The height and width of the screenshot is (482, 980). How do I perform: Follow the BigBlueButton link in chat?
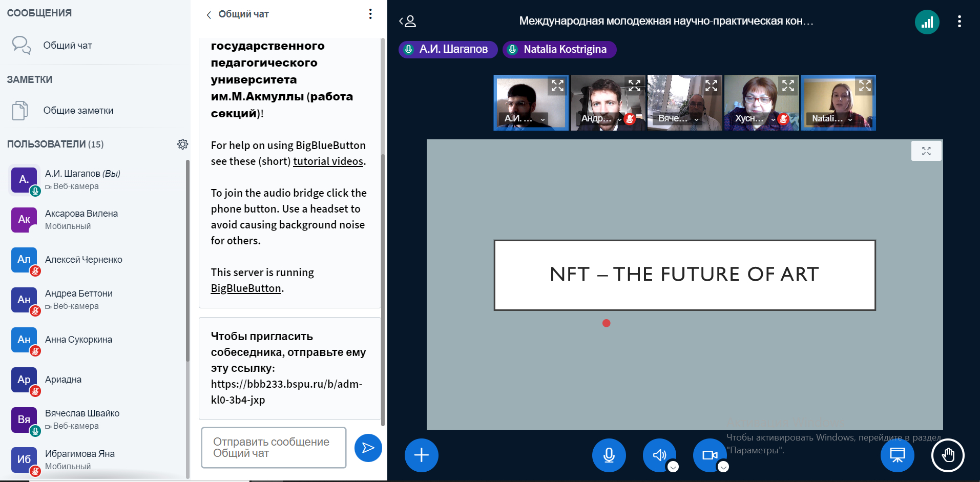246,288
